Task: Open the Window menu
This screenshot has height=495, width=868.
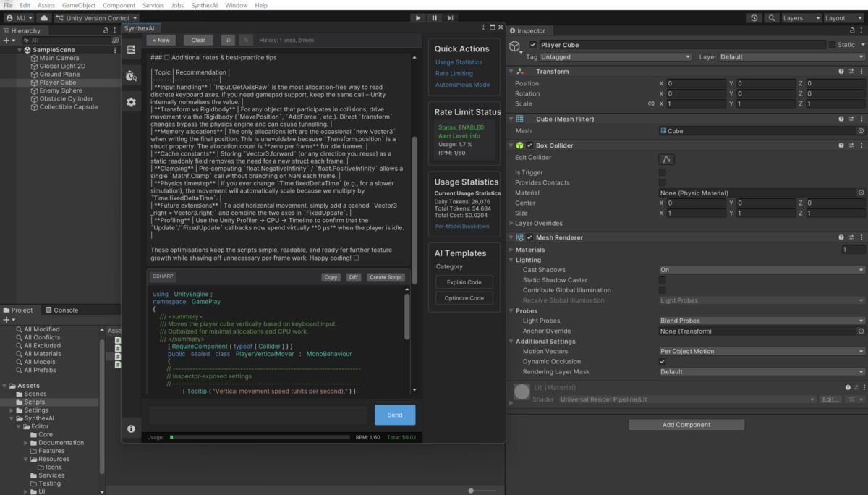Action: pos(237,5)
